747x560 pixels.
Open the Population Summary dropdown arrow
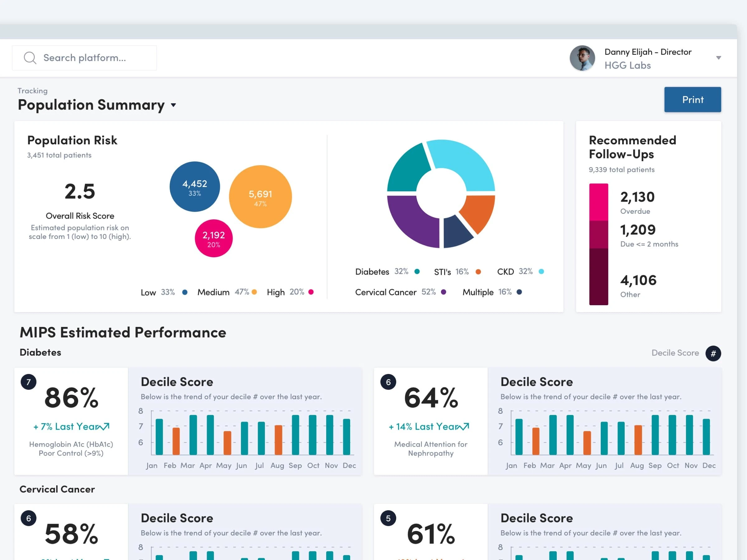(173, 105)
